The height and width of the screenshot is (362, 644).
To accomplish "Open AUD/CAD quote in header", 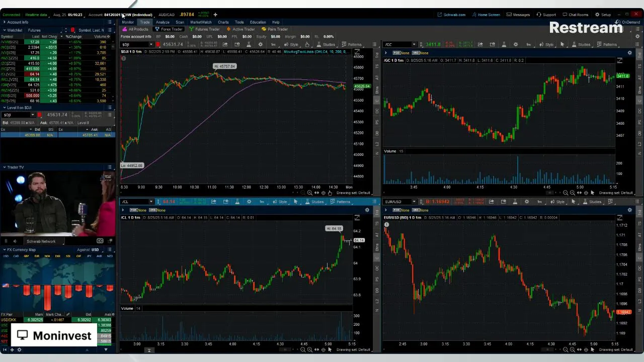I will (x=167, y=15).
